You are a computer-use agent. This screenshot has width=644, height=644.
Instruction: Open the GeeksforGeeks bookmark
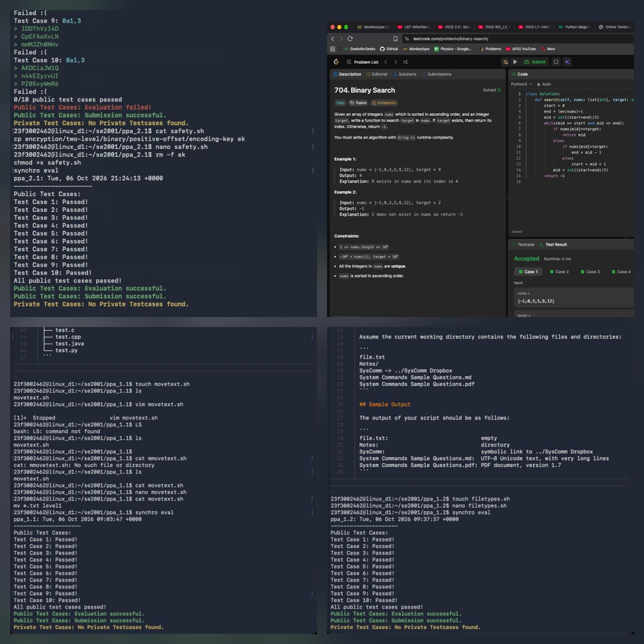(360, 49)
